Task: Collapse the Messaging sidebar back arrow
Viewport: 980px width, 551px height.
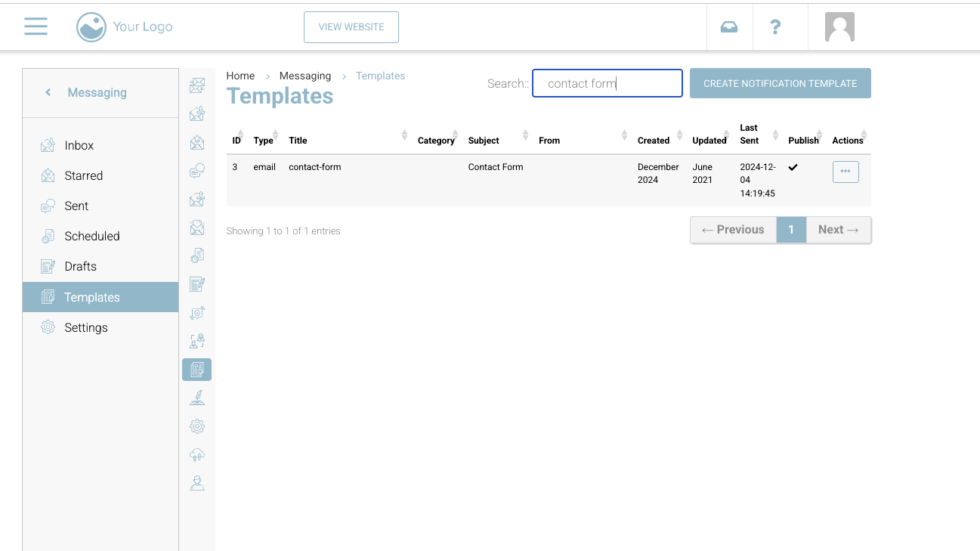Action: 48,92
